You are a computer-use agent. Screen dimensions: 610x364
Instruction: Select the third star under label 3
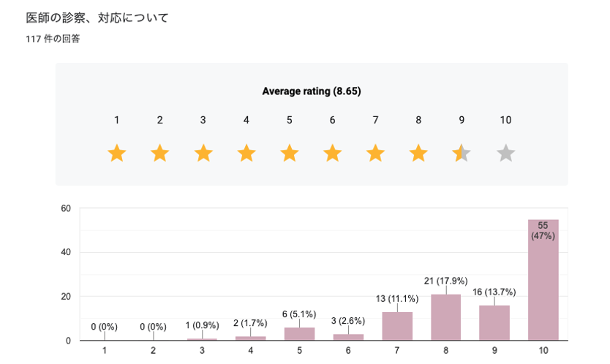coord(203,153)
